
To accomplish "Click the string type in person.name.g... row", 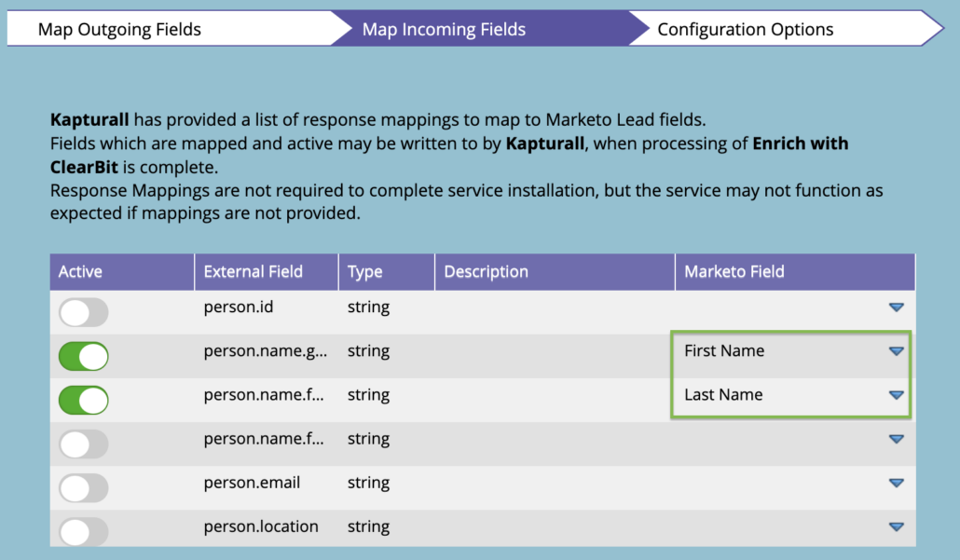I will [x=368, y=351].
